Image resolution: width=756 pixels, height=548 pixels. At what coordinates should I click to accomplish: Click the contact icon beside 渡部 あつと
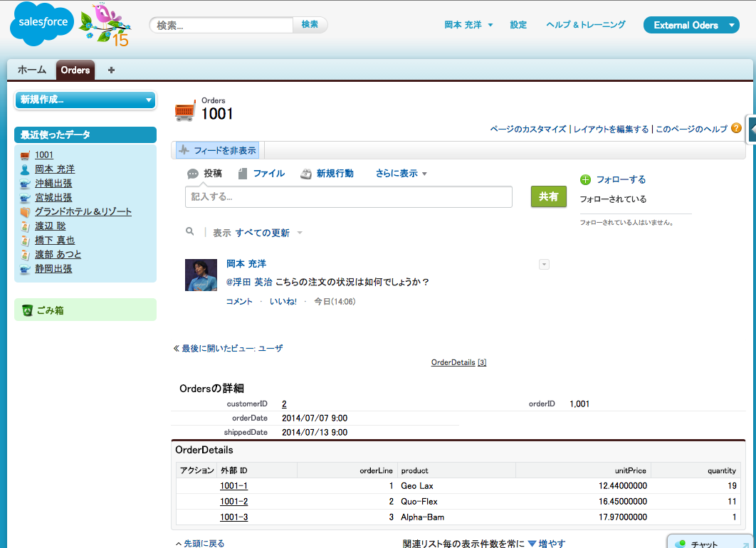pos(25,255)
